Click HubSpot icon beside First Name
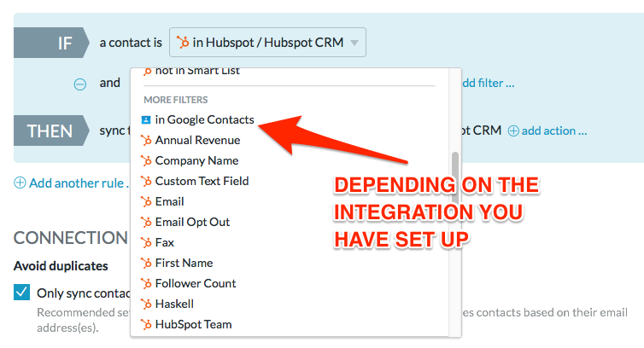644x348 pixels. click(x=146, y=263)
